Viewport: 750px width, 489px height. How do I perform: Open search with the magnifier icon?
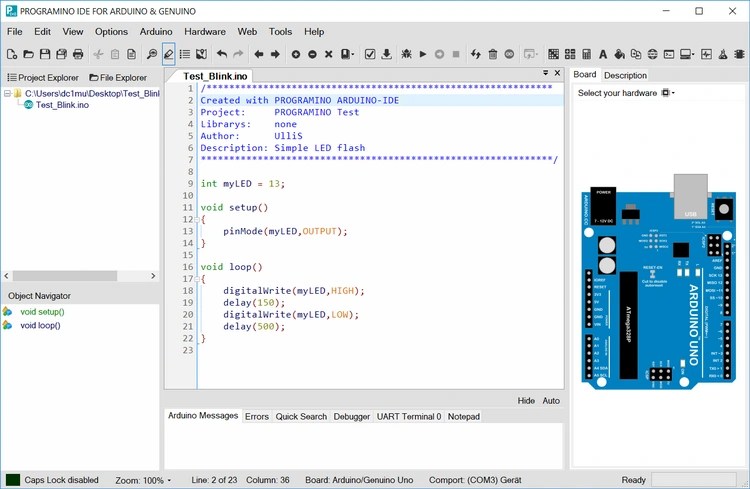click(152, 54)
